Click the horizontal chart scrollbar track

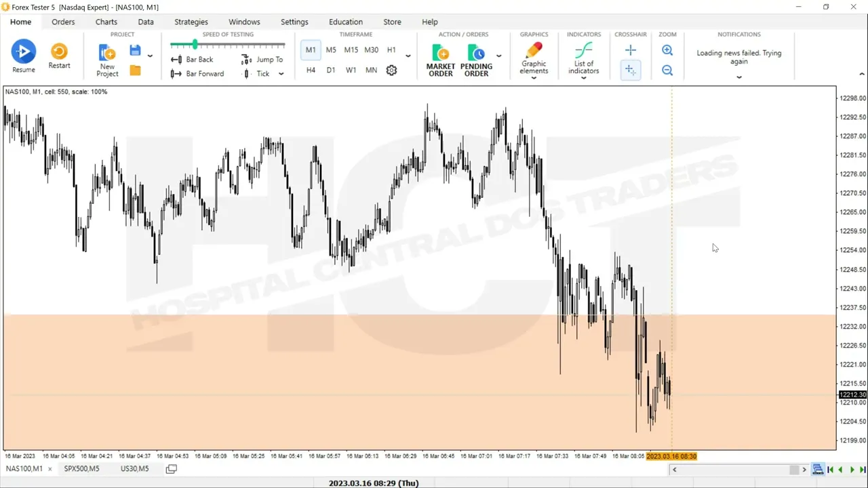[x=739, y=470]
